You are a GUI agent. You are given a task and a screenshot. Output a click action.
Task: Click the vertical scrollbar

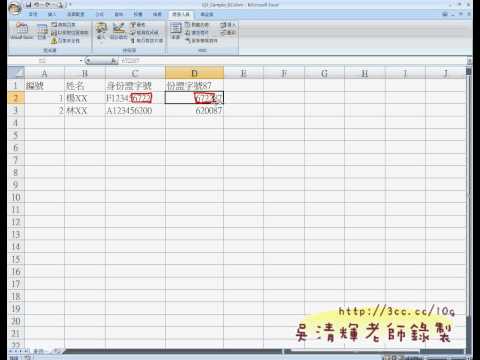point(469,208)
